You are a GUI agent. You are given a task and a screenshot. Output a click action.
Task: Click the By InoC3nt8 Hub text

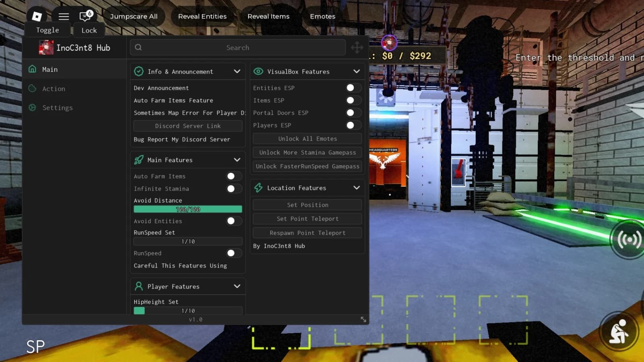point(279,246)
